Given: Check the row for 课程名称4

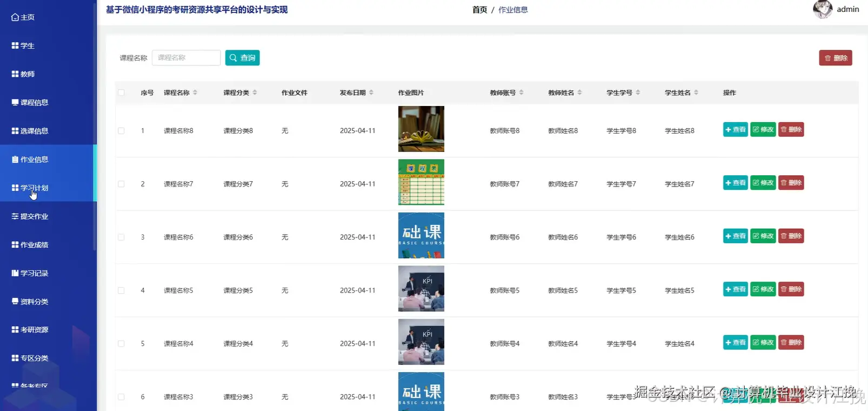Looking at the screenshot, I should pos(121,343).
